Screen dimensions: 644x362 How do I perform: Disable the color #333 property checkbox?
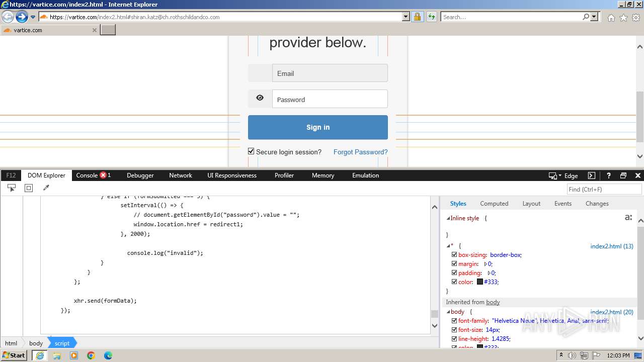coord(454,282)
